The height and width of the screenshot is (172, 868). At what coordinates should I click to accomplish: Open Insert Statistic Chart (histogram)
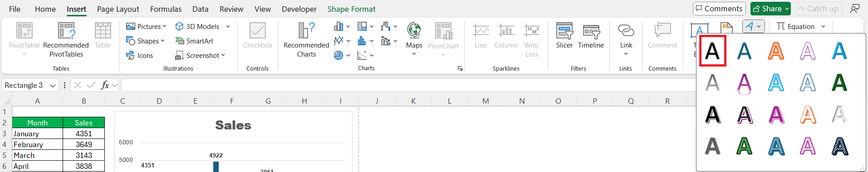tap(365, 41)
